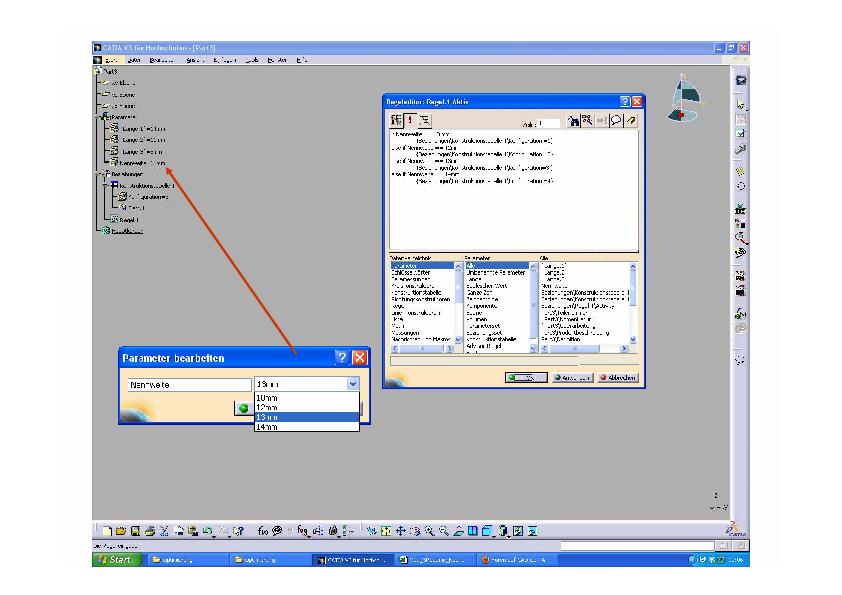Open the Nennweite value dropdown arrow
This screenshot has width=842, height=595.
click(x=352, y=384)
